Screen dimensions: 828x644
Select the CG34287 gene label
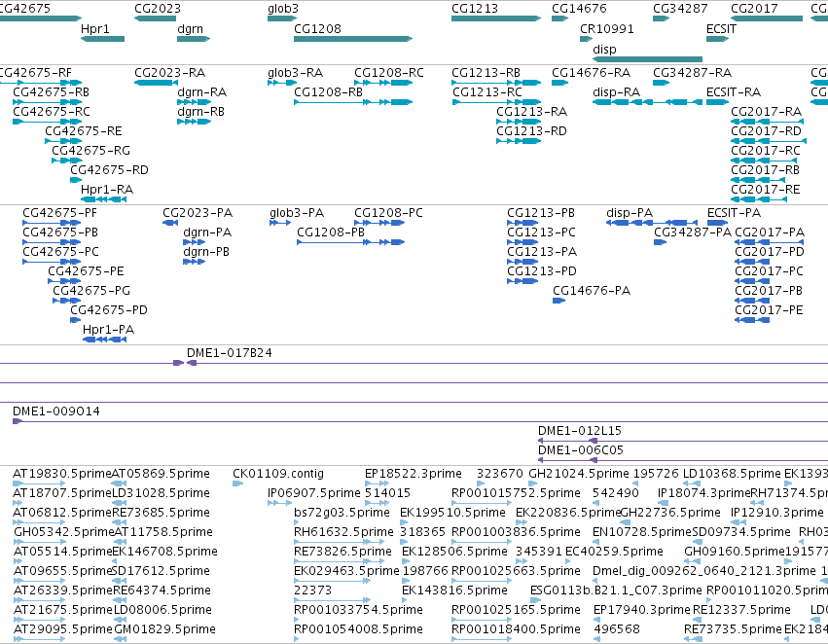tap(680, 9)
